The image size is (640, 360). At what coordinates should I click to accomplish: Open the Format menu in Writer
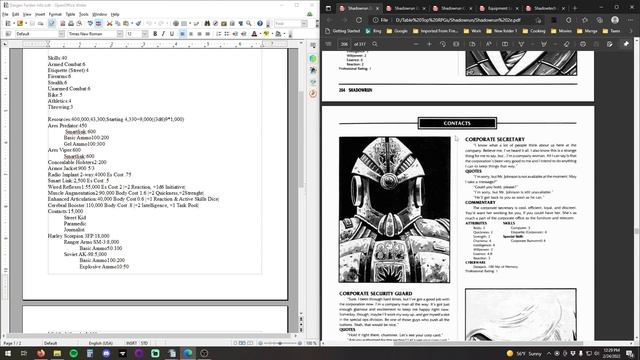coord(55,14)
